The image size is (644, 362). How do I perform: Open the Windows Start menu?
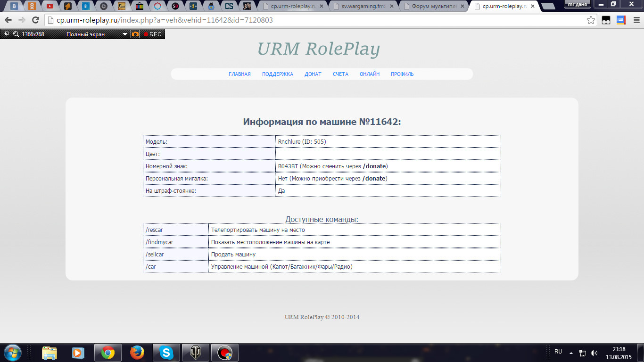pos(13,353)
